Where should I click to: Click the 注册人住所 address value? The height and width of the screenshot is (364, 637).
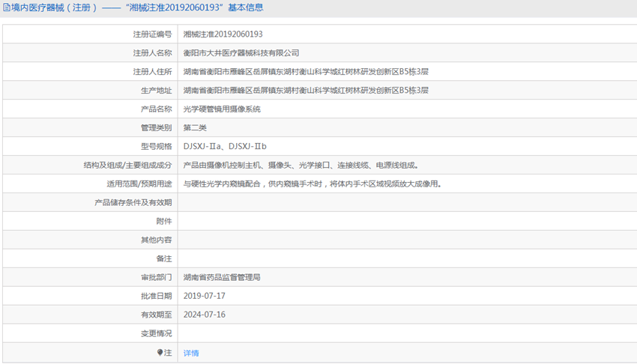pos(306,71)
